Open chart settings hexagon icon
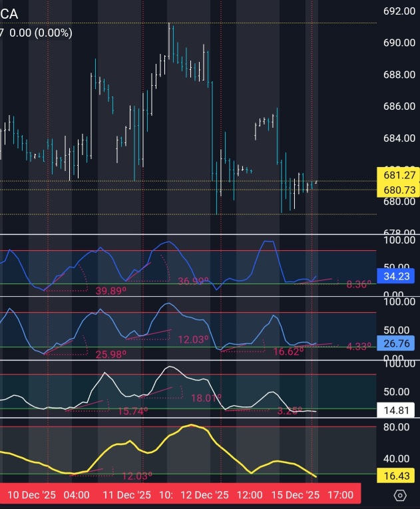This screenshot has height=509, width=420. click(400, 496)
